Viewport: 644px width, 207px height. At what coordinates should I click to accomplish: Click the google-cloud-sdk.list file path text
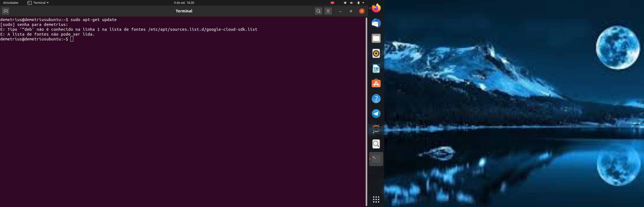(203, 29)
